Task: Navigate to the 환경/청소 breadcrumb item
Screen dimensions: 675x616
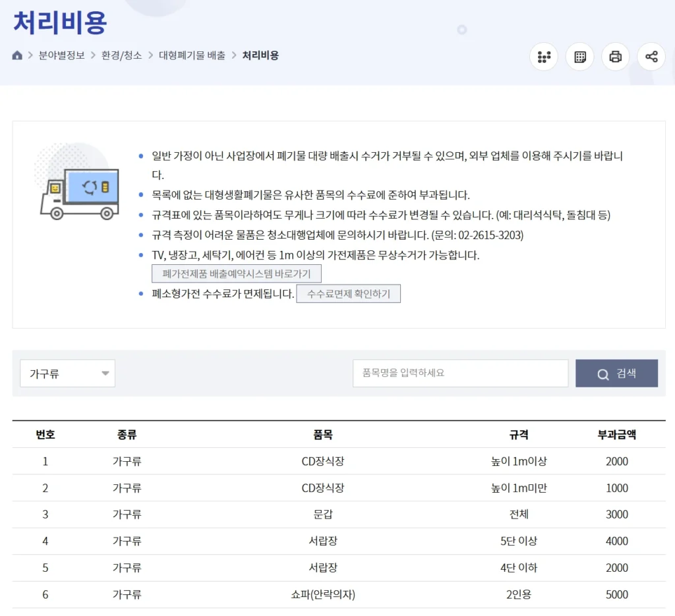Action: pos(121,56)
